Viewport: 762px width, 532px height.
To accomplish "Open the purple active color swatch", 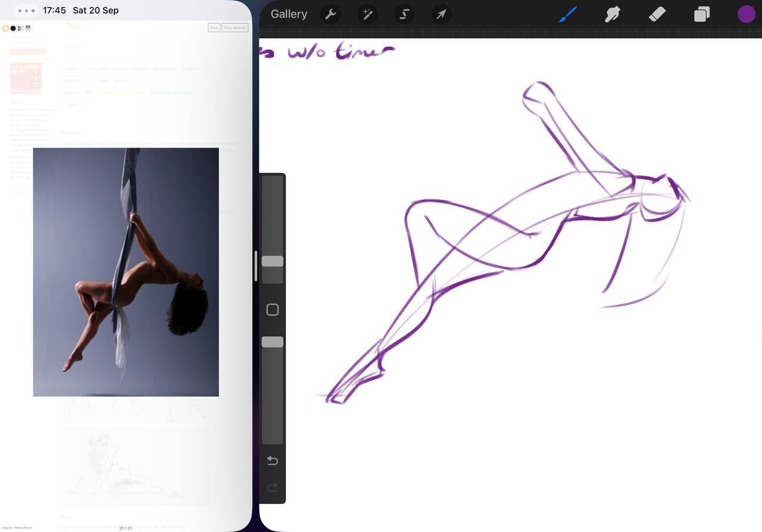I will tap(746, 14).
